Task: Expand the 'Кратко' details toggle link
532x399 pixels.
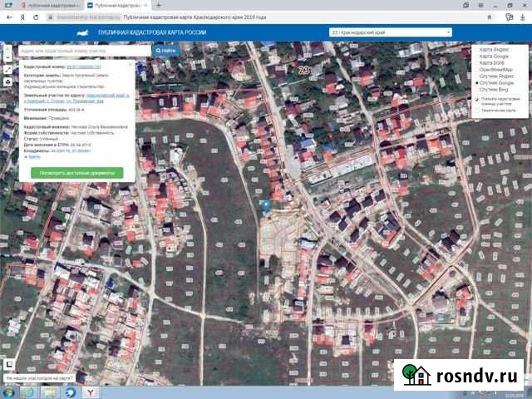Action: click(x=33, y=156)
